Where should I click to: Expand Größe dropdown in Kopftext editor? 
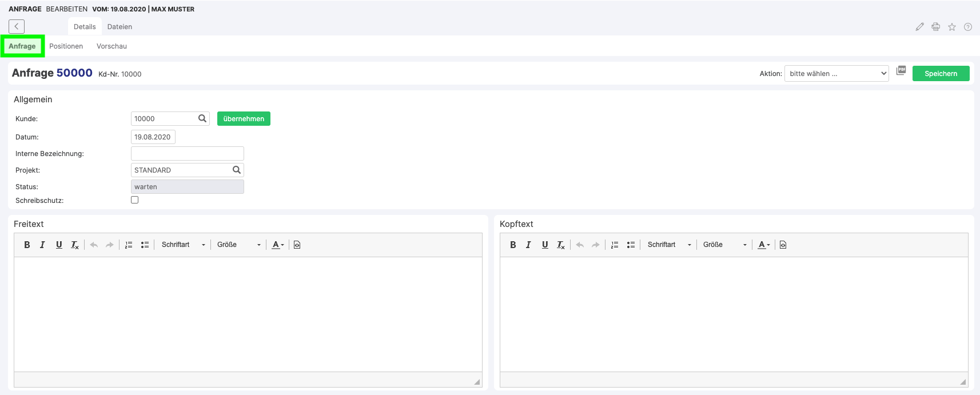pyautogui.click(x=725, y=245)
